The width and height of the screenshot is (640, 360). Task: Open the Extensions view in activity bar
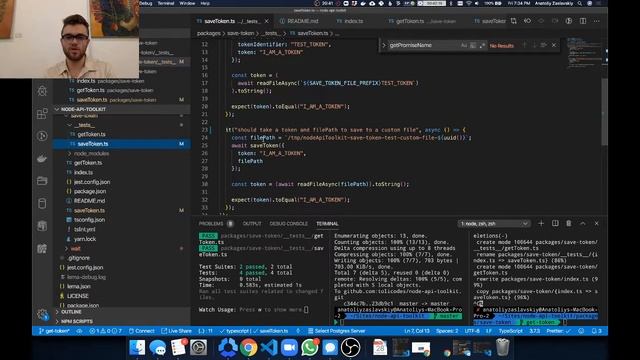[x=42, y=114]
